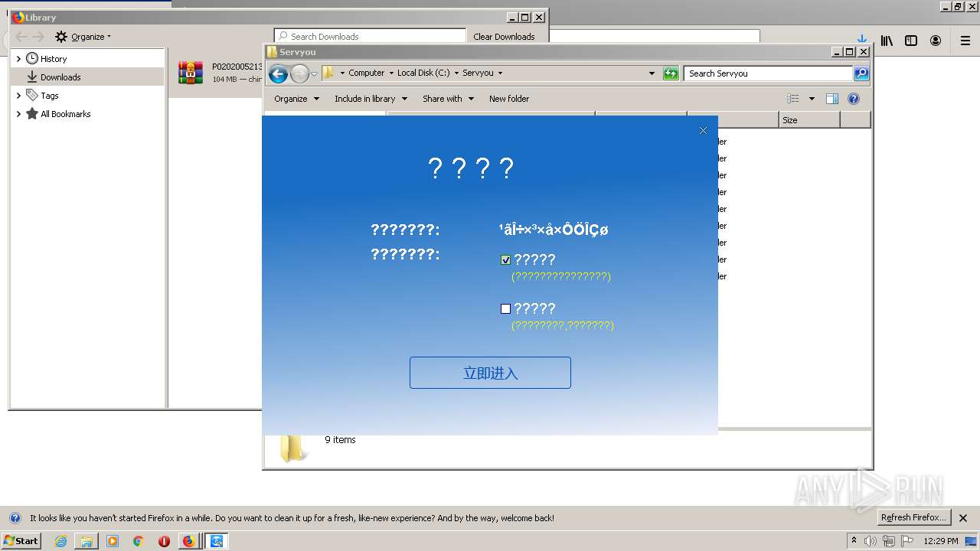The height and width of the screenshot is (551, 980).
Task: Open the Action Center flag icon
Action: [x=906, y=541]
